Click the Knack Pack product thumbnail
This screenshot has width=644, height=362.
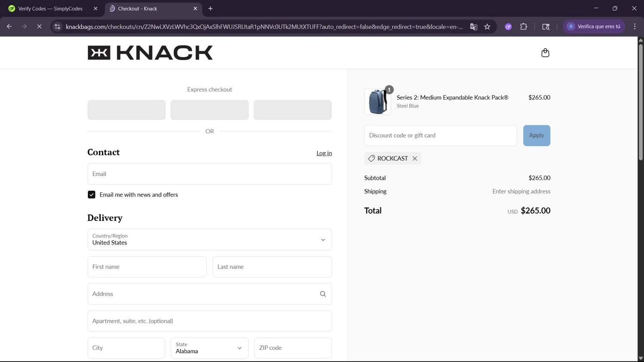[378, 102]
